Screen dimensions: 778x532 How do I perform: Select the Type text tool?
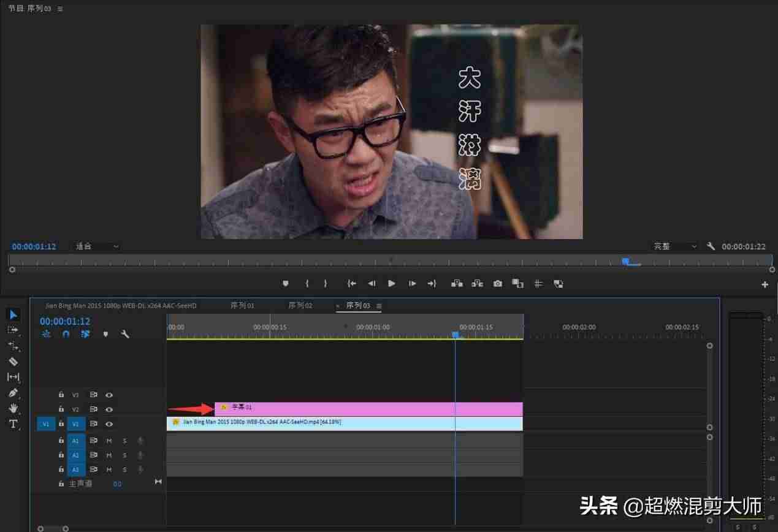(13, 424)
